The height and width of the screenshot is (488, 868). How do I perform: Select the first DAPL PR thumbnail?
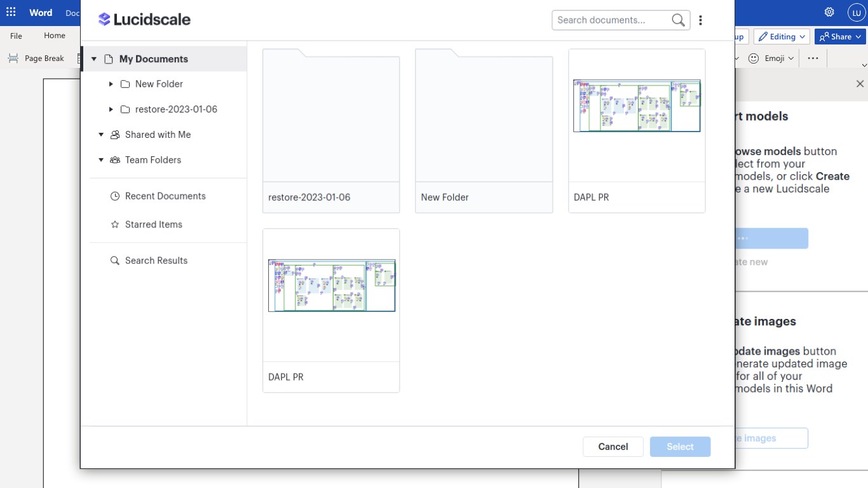coord(637,114)
